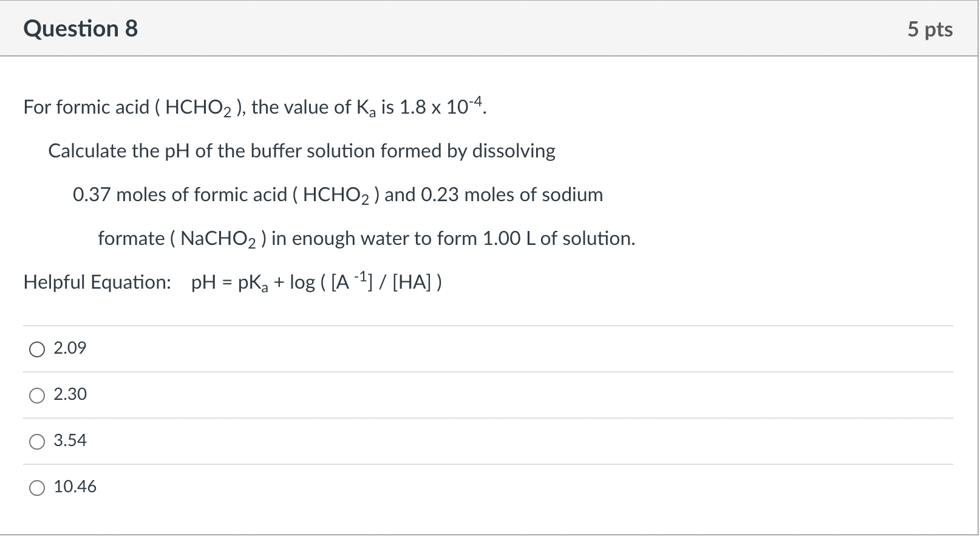Screen dimensions: 980x536
Task: Click the formic acid Ka sentence
Action: point(254,106)
